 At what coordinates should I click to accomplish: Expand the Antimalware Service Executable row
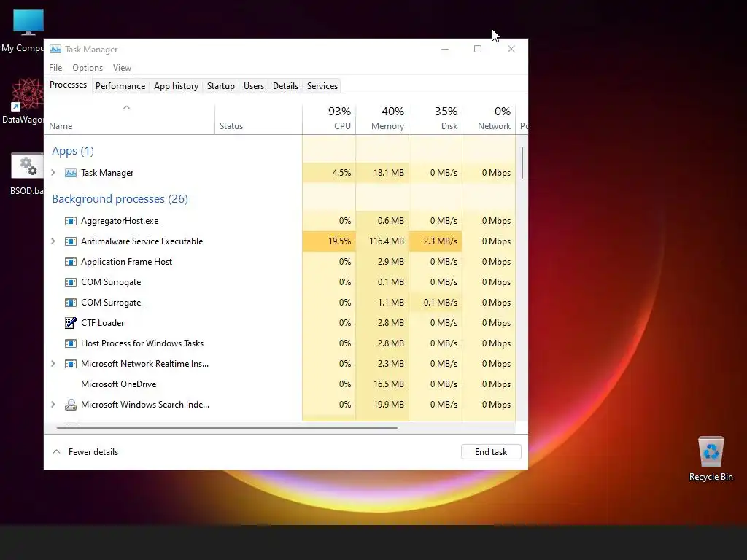(x=53, y=241)
